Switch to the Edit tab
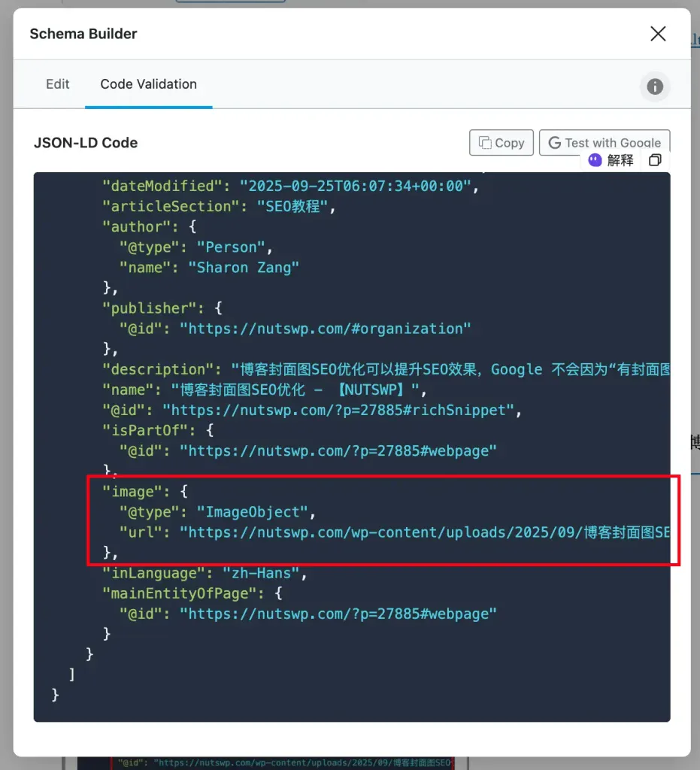This screenshot has width=700, height=770. point(58,84)
